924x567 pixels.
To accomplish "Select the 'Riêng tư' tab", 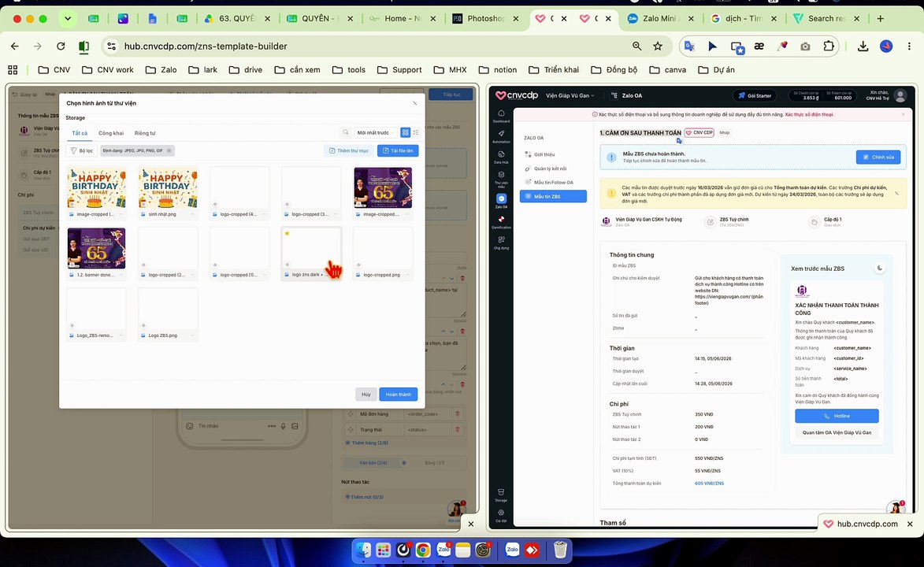I will 145,133.
